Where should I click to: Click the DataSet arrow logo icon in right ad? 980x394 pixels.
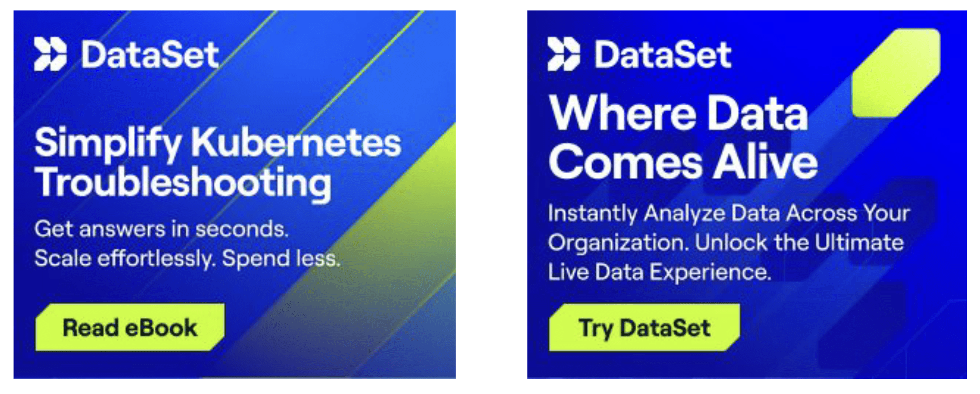(564, 54)
